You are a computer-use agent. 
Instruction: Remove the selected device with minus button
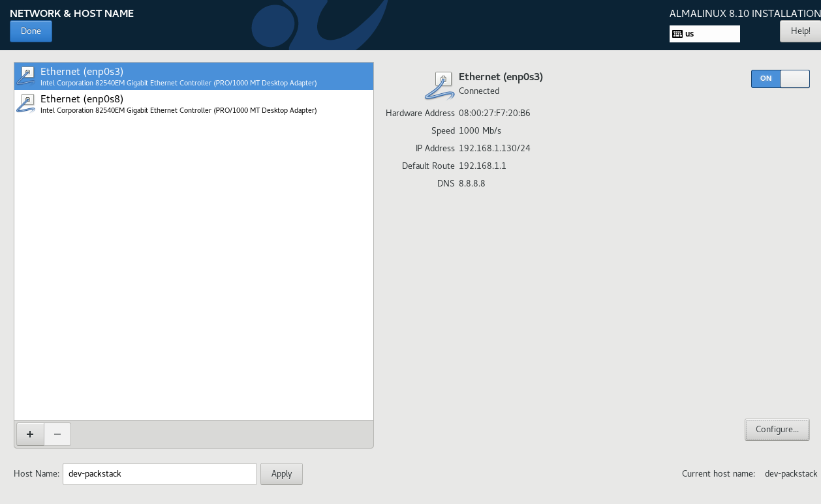(57, 434)
